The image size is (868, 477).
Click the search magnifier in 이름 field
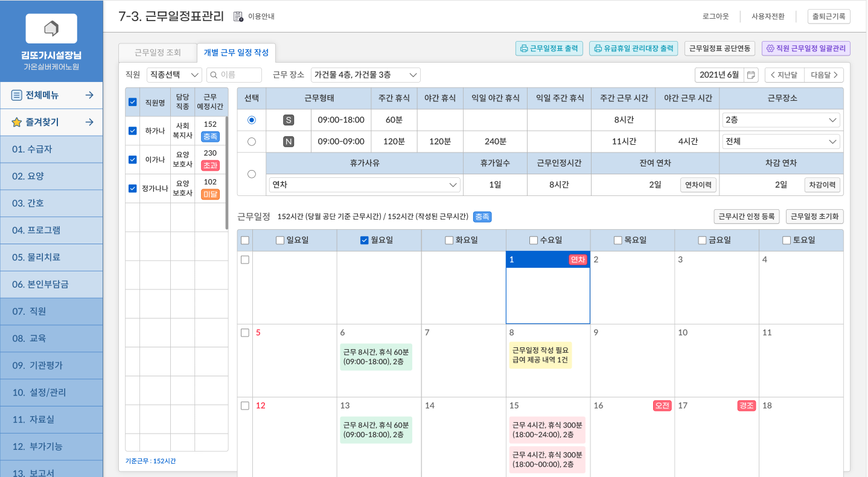click(x=214, y=75)
